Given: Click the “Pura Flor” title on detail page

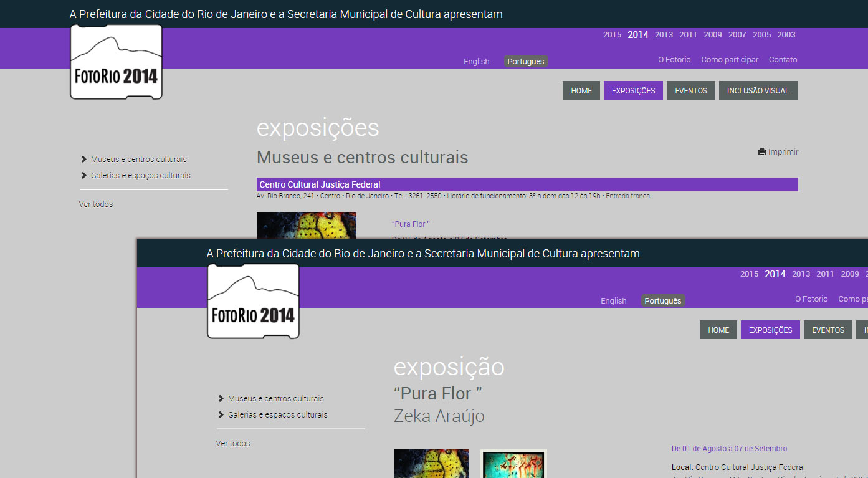Looking at the screenshot, I should pos(438,393).
